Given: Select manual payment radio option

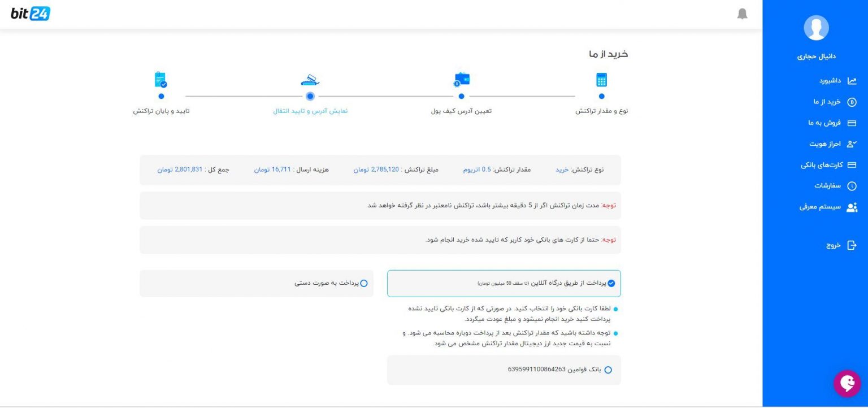Looking at the screenshot, I should pos(363,284).
